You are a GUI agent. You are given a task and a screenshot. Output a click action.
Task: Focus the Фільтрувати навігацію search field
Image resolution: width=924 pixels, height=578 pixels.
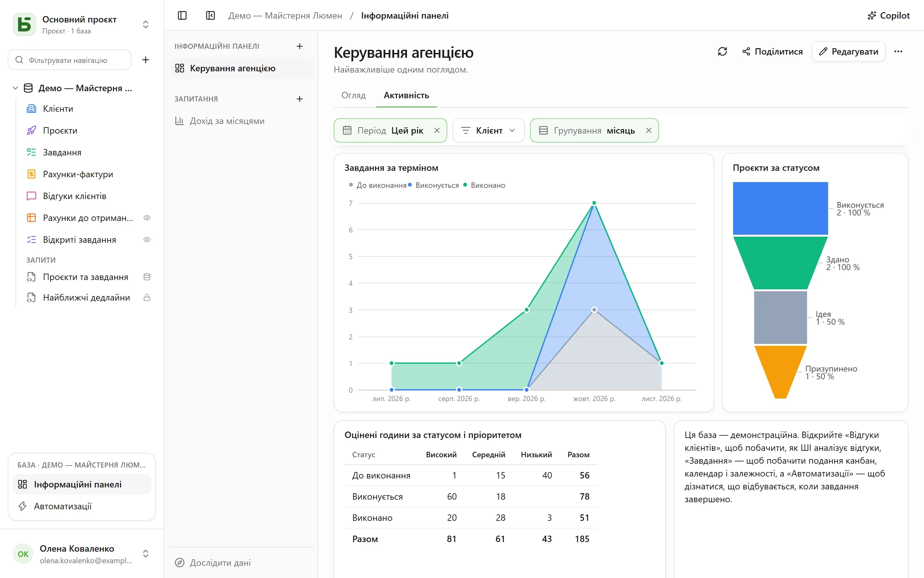coord(70,60)
